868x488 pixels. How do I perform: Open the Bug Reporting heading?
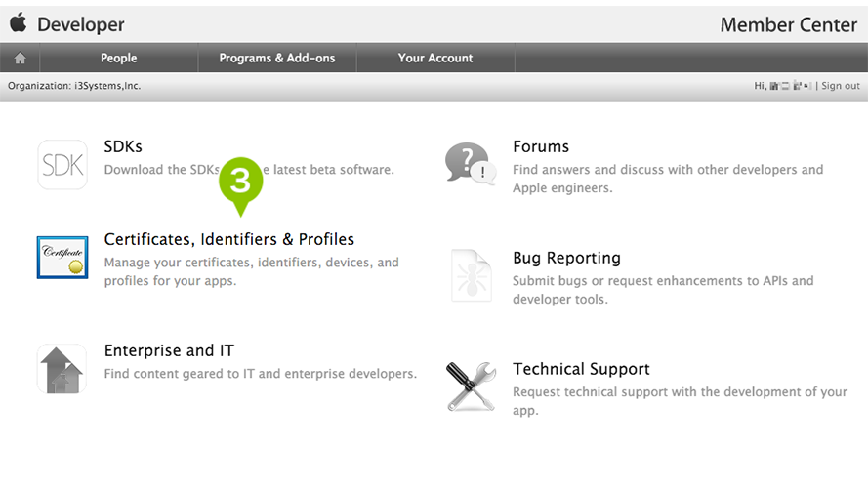click(567, 258)
